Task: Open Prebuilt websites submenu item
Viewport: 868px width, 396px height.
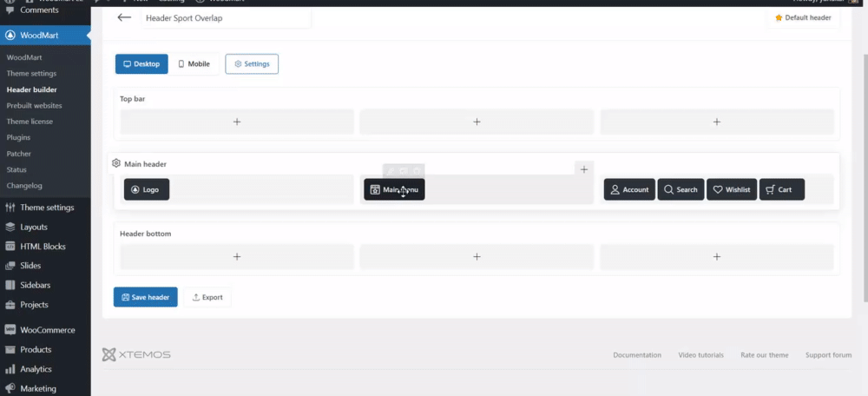Action: pos(35,105)
